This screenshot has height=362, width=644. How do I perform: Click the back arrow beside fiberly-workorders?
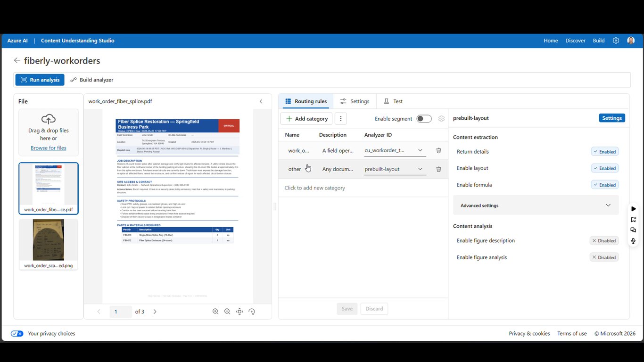click(x=17, y=60)
